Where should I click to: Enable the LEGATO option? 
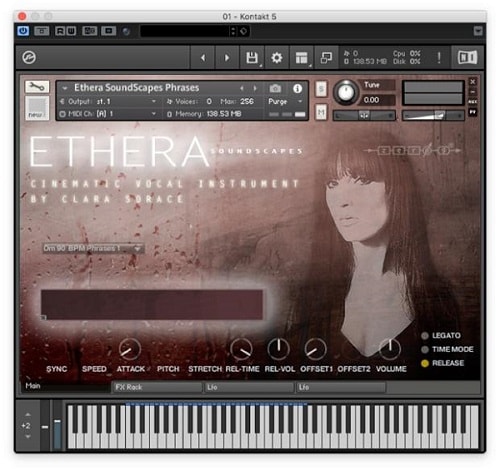coord(425,336)
